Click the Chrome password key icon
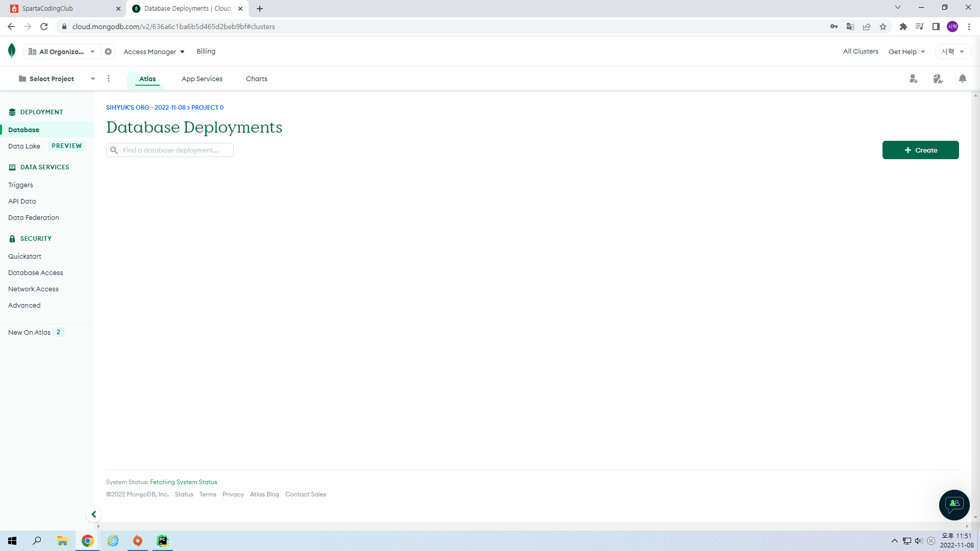 click(x=834, y=27)
